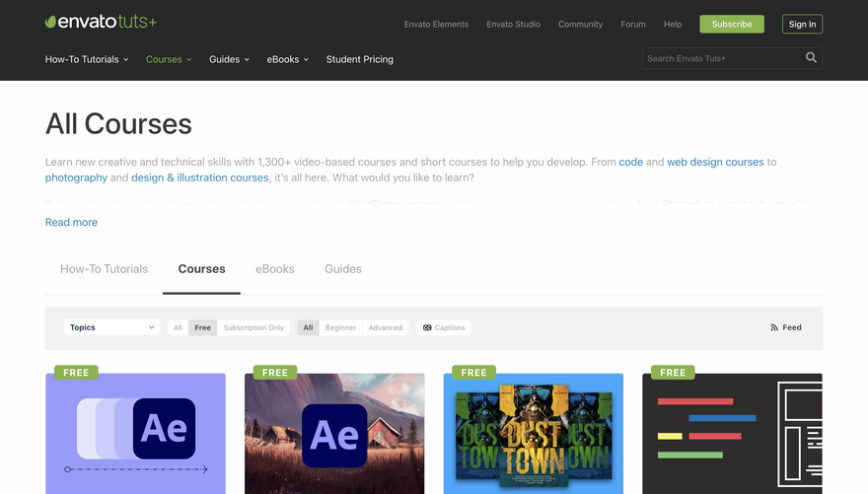This screenshot has width=868, height=494.
Task: Click the Search Envato Tuts+ field
Action: click(x=720, y=58)
